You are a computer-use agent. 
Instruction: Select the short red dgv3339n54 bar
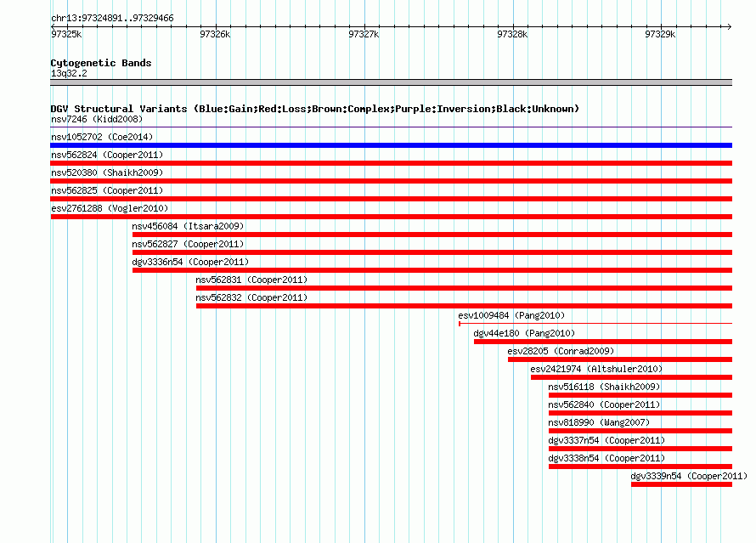click(x=682, y=484)
